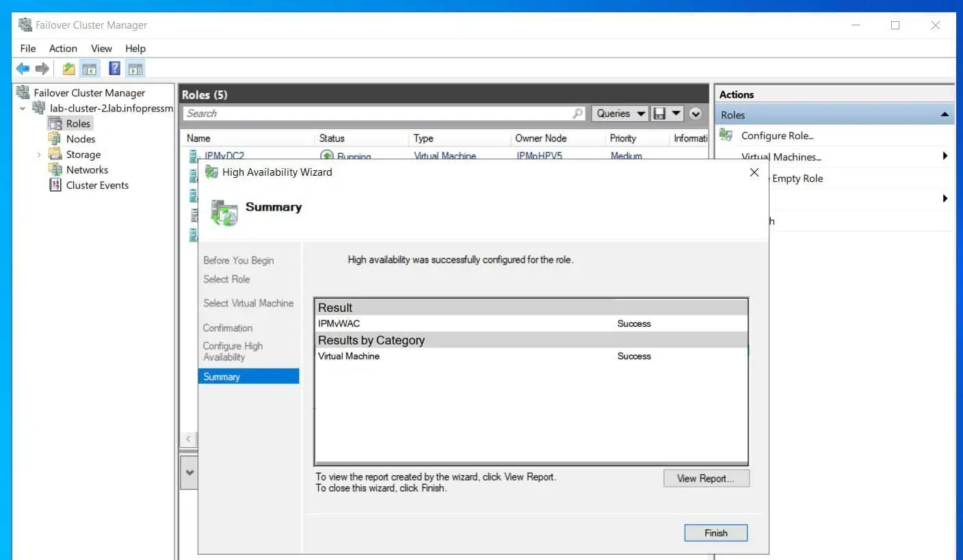Click the app icon in title bar

pos(25,25)
